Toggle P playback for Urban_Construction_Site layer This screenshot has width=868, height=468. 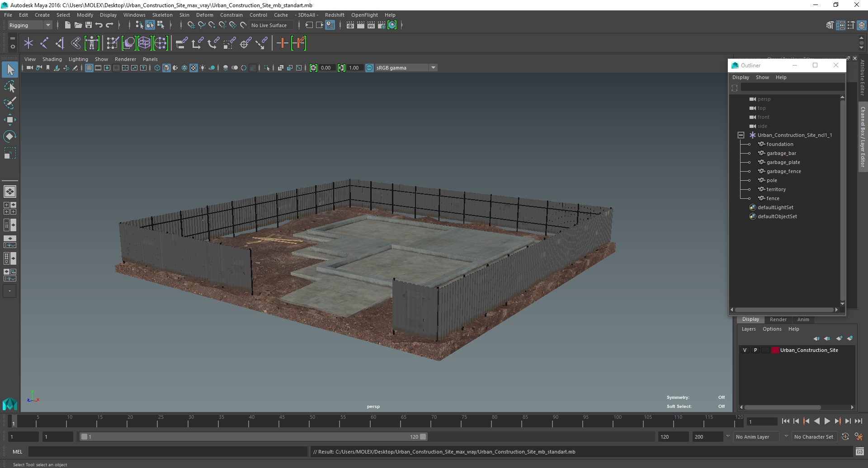tap(755, 350)
